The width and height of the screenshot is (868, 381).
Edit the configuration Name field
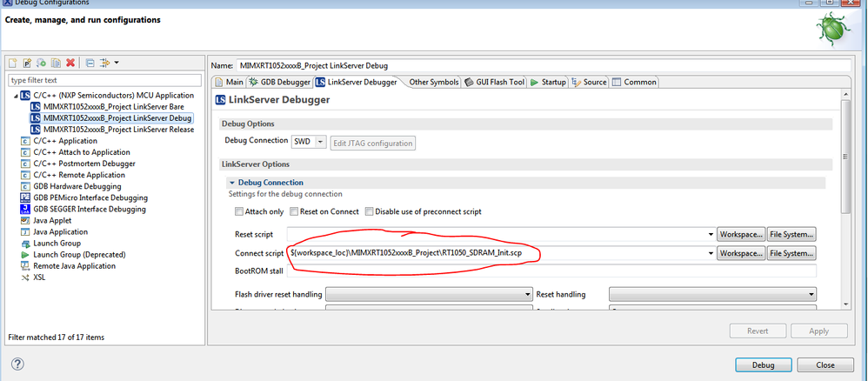543,65
